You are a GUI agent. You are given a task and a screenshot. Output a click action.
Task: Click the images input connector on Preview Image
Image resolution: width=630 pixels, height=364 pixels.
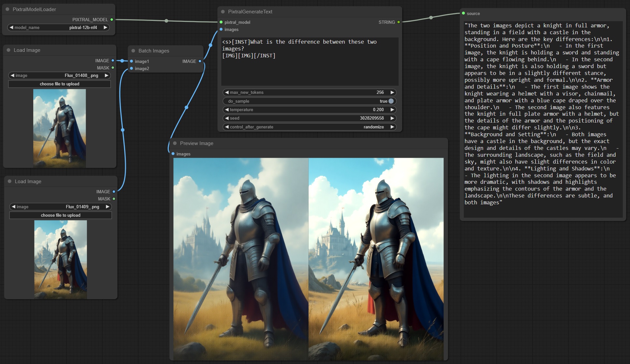[173, 154]
